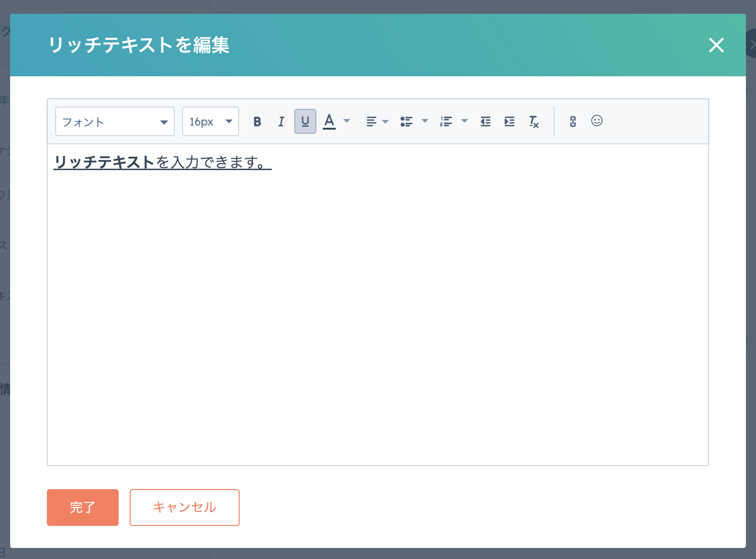Open the emoji picker

click(596, 121)
